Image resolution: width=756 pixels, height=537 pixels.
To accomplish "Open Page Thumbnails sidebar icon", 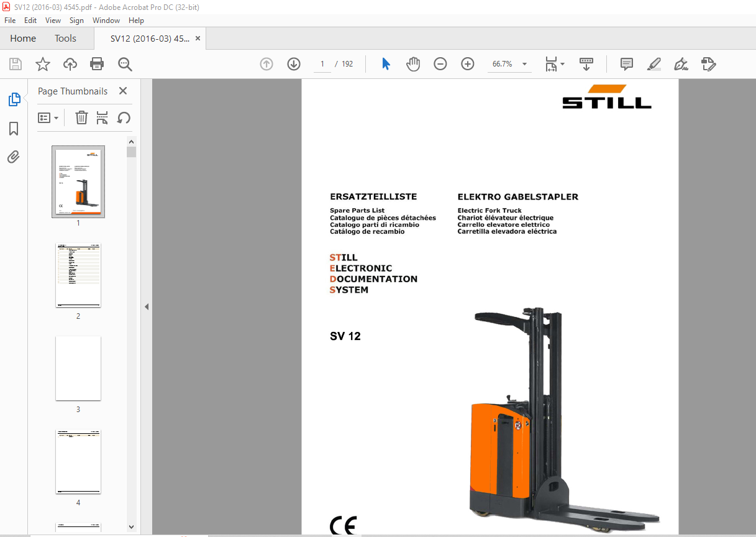I will coord(14,99).
